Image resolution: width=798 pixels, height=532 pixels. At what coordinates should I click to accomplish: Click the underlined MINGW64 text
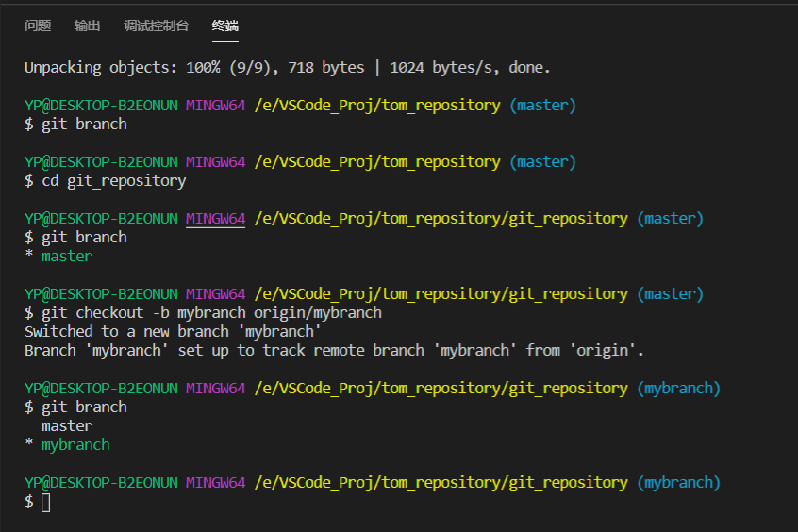click(215, 219)
